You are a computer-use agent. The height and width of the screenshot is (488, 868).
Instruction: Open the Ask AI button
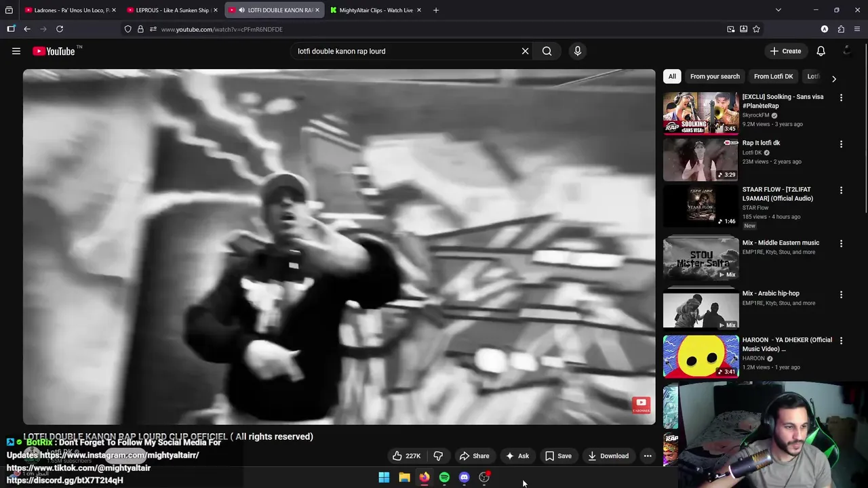tap(517, 456)
